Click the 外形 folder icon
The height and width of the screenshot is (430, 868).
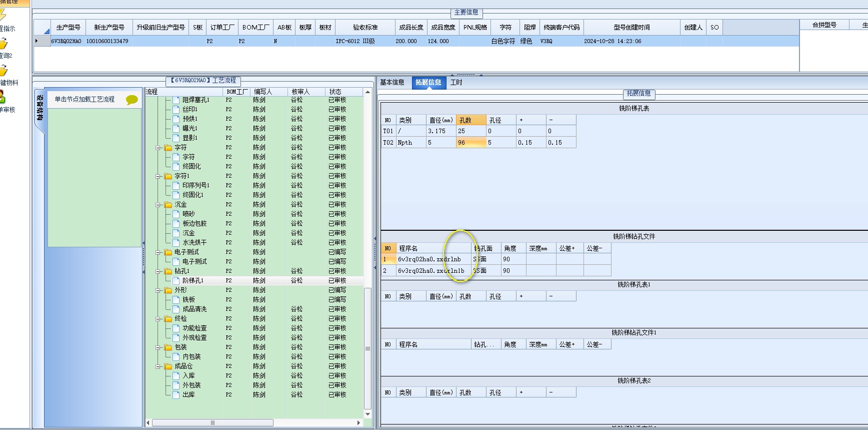(168, 290)
